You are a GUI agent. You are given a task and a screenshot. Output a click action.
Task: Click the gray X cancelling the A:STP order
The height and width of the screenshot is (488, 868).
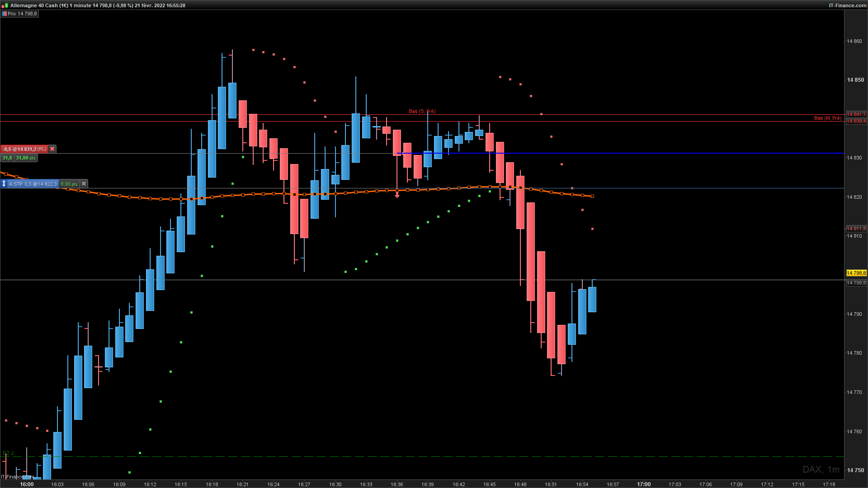pyautogui.click(x=84, y=184)
